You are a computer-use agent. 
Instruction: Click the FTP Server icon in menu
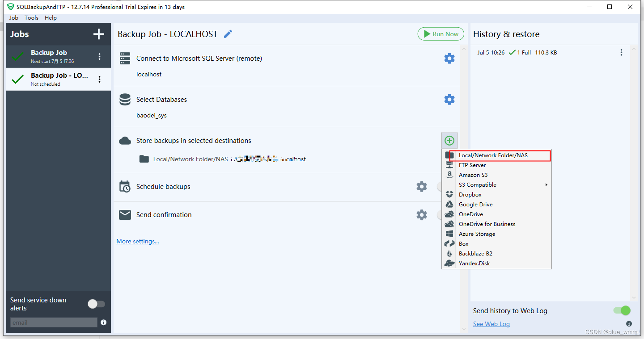pos(449,165)
